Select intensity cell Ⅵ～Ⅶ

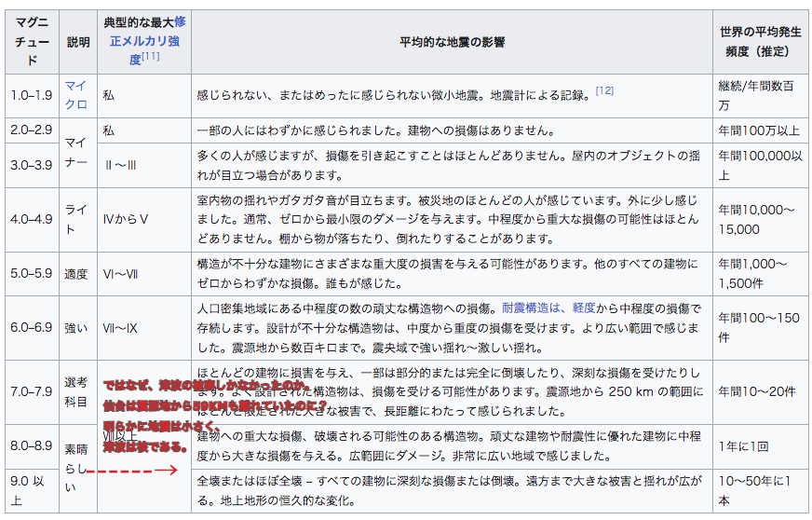coord(144,274)
